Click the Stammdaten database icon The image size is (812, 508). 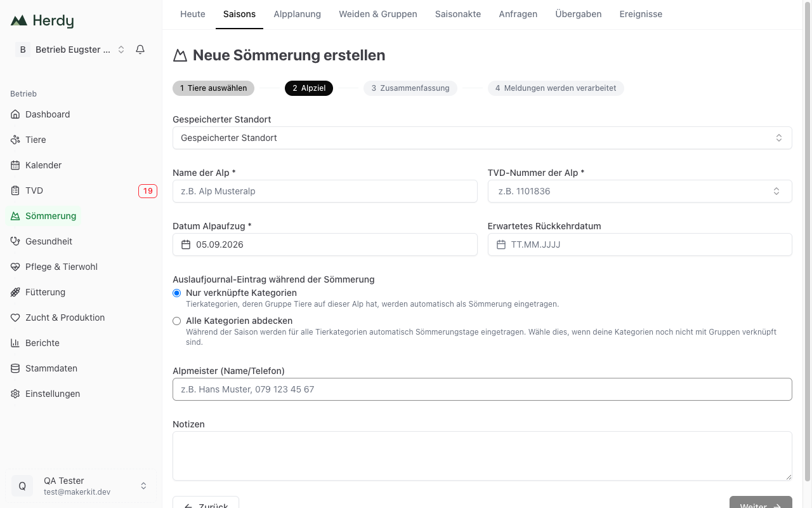click(15, 368)
